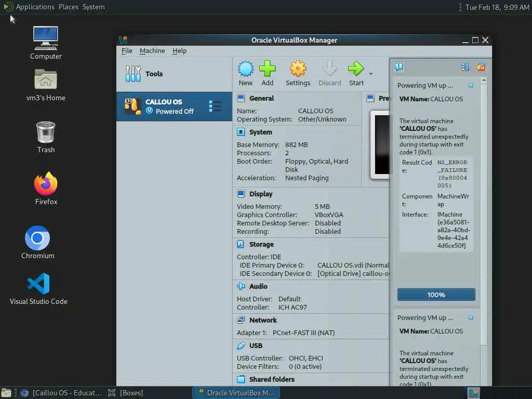Click the clock showing Tue Feb 18
532x399 pixels.
[x=497, y=7]
